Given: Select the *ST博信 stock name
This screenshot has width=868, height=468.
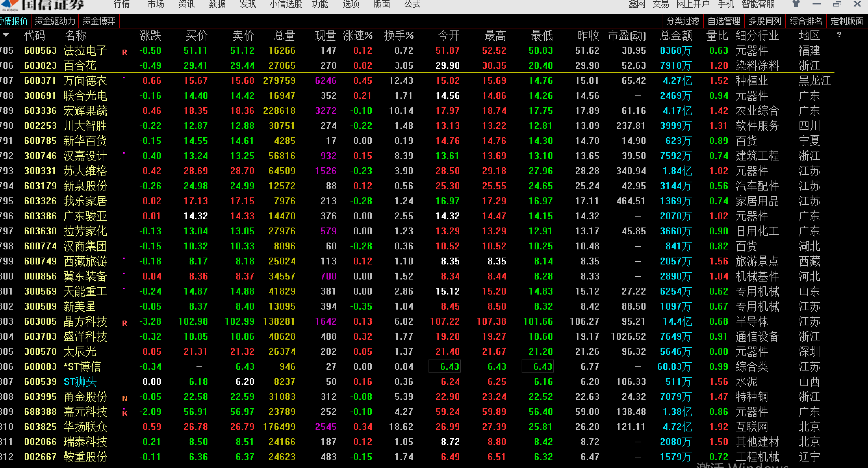Looking at the screenshot, I should pos(82,366).
